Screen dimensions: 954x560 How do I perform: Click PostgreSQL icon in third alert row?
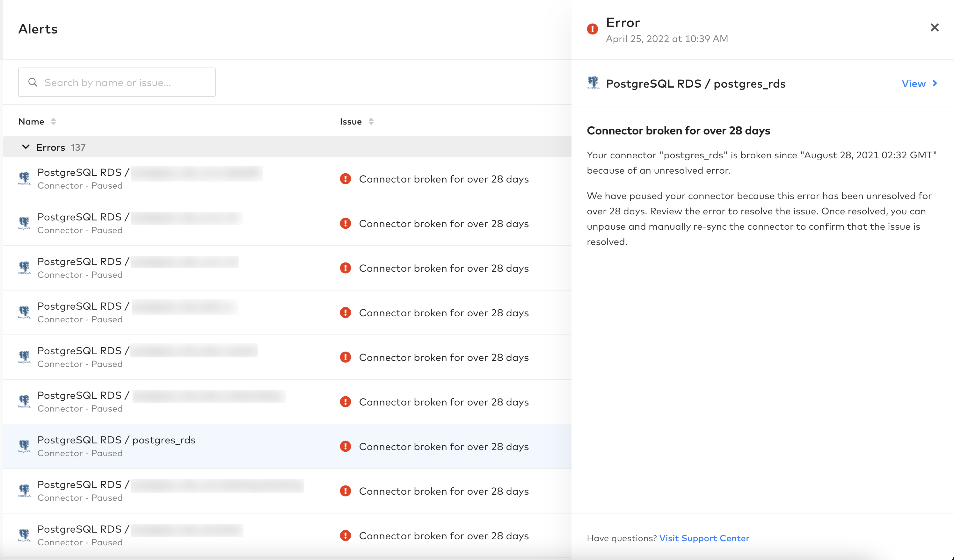(x=25, y=268)
